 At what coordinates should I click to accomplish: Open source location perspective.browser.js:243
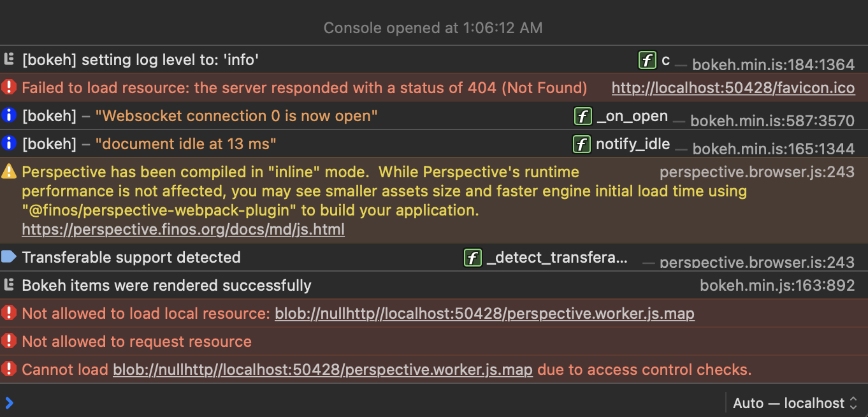click(756, 171)
